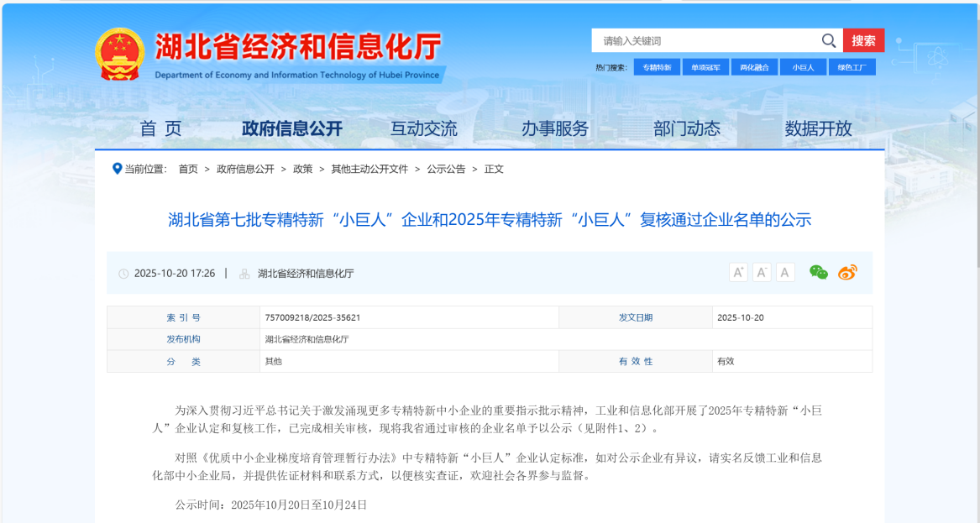Increase font size with A+ icon
980x523 pixels.
click(738, 272)
